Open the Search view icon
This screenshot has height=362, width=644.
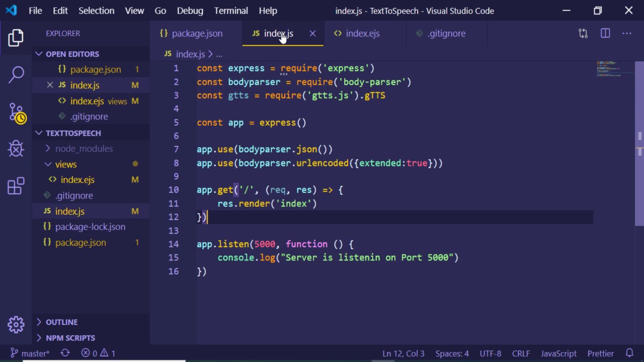[x=16, y=74]
